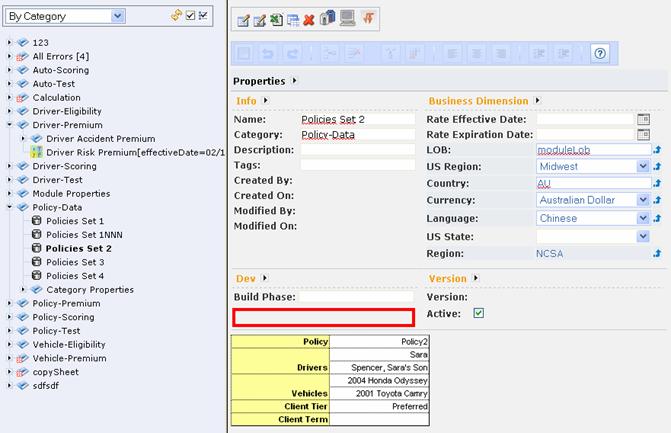Open calendar for Rate Expiration Date

[643, 135]
